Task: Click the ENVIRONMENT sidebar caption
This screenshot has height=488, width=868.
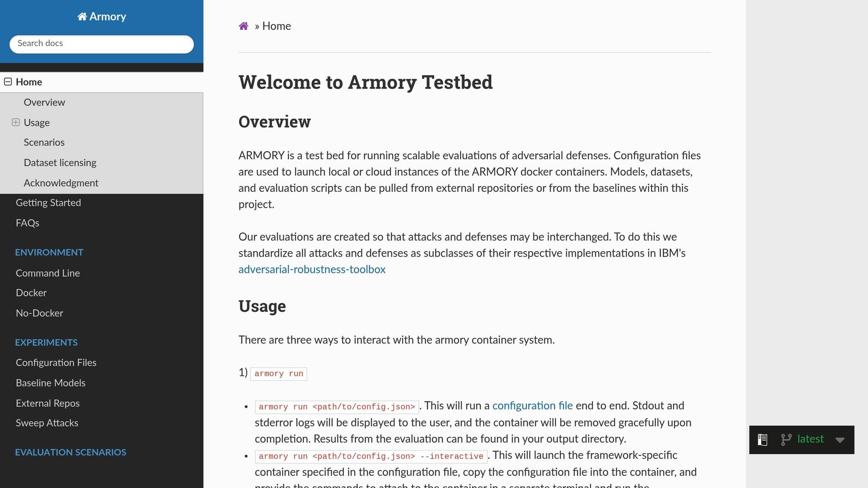Action: (49, 252)
